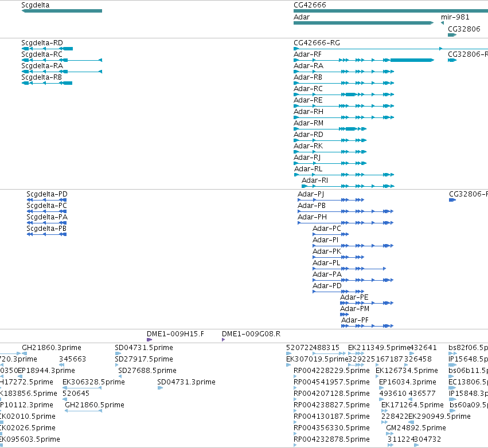Select the SD04731.3prime EST label

tap(186, 383)
